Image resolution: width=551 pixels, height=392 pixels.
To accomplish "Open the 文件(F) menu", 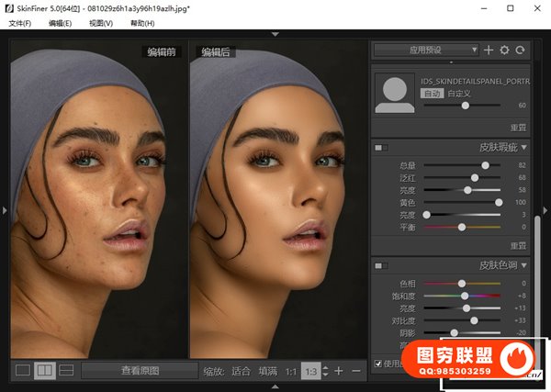I will coord(20,22).
